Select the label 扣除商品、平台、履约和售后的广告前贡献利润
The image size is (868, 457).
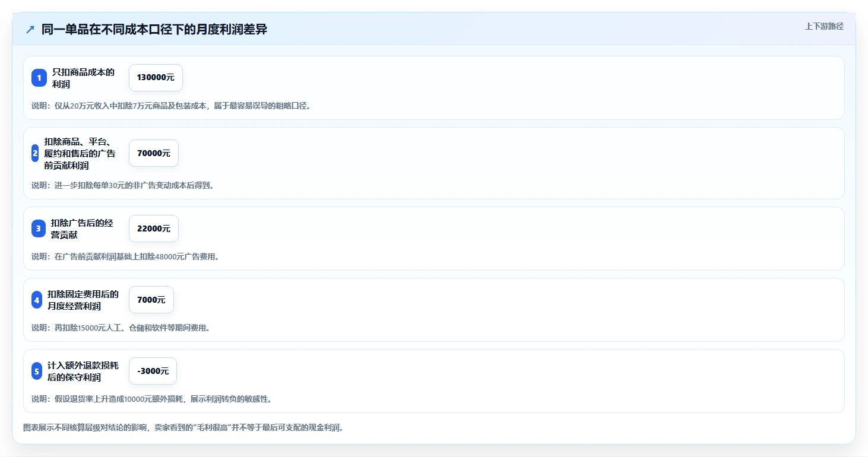click(x=80, y=153)
